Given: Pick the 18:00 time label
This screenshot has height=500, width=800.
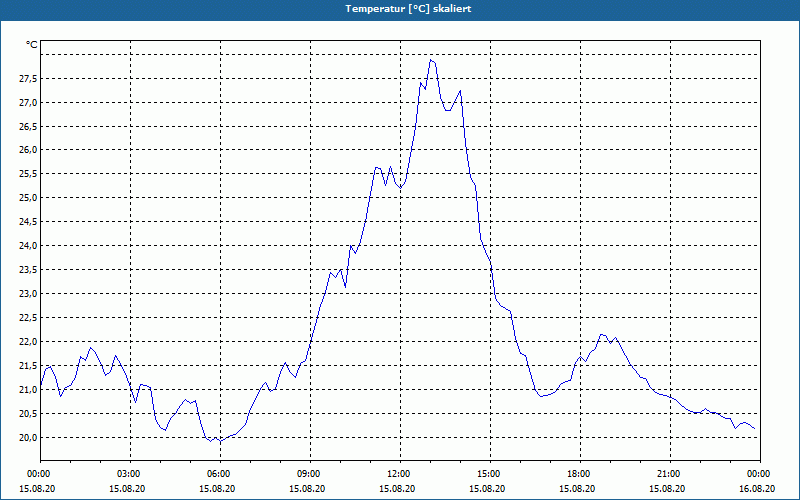Looking at the screenshot, I should [x=578, y=474].
